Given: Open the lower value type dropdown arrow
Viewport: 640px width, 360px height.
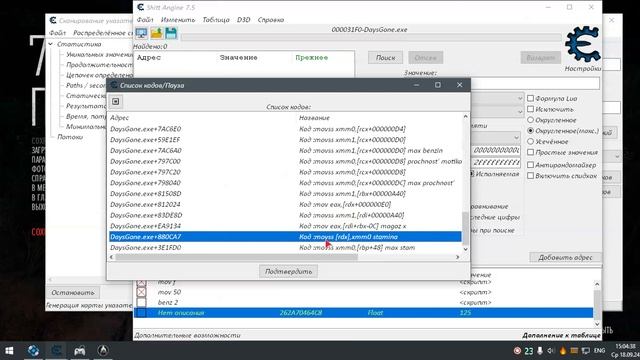Looking at the screenshot, I should [x=519, y=111].
